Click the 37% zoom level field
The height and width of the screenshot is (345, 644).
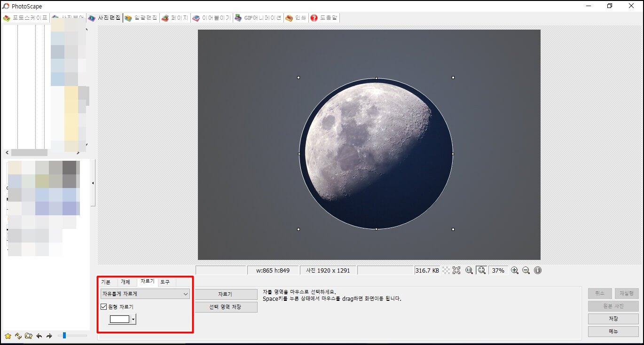pyautogui.click(x=498, y=270)
